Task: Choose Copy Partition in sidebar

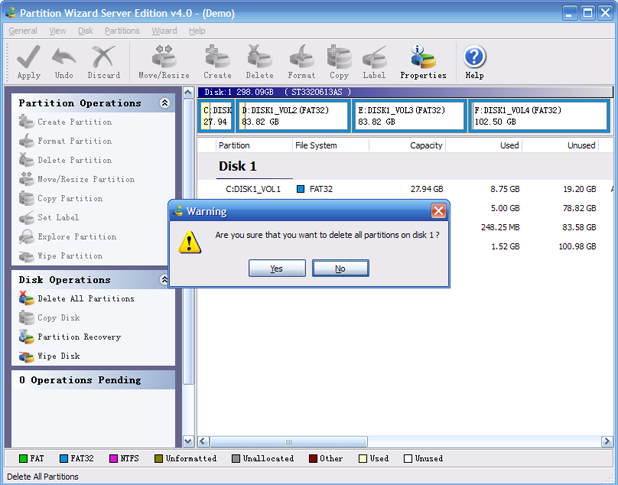Action: 61,198
